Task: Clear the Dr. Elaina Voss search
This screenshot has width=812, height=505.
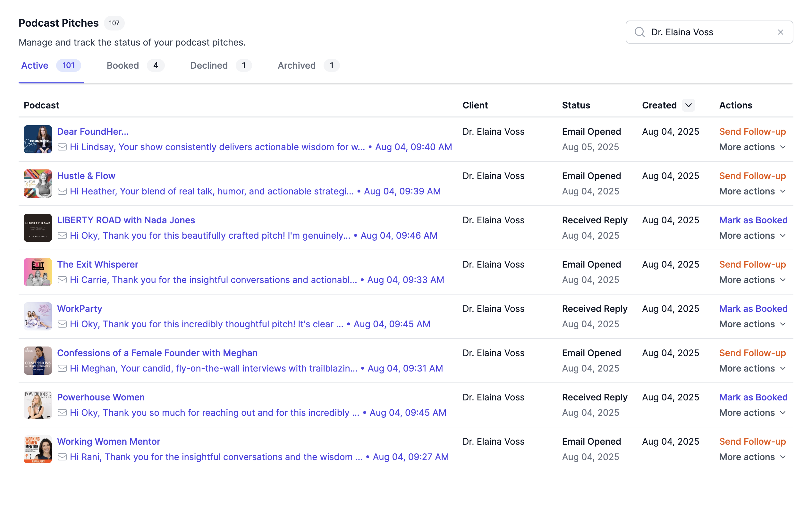Action: (780, 32)
